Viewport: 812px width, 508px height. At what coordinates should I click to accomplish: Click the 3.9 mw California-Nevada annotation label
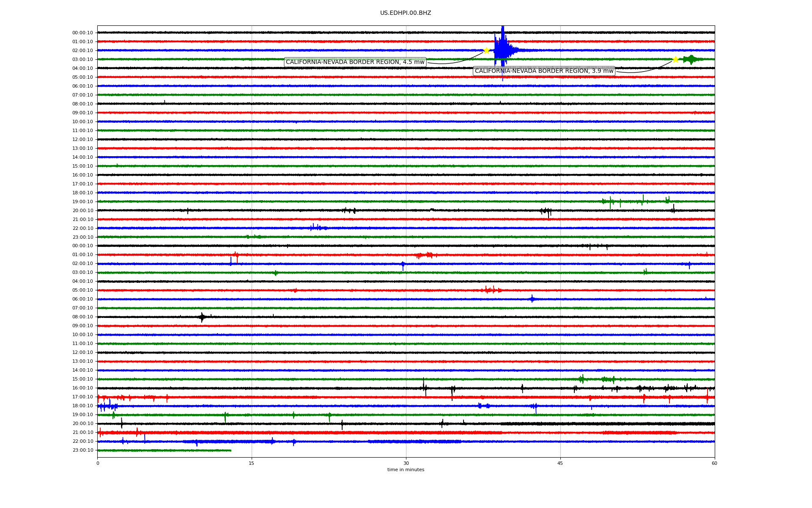544,71
